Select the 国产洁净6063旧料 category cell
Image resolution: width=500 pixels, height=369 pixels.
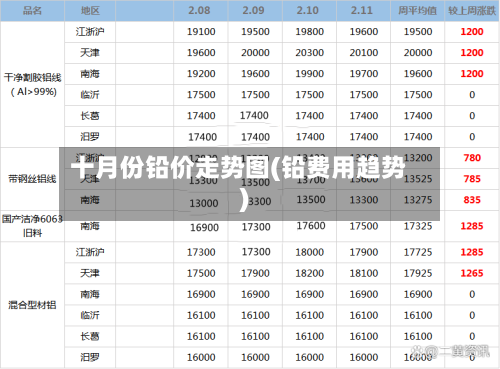32,226
